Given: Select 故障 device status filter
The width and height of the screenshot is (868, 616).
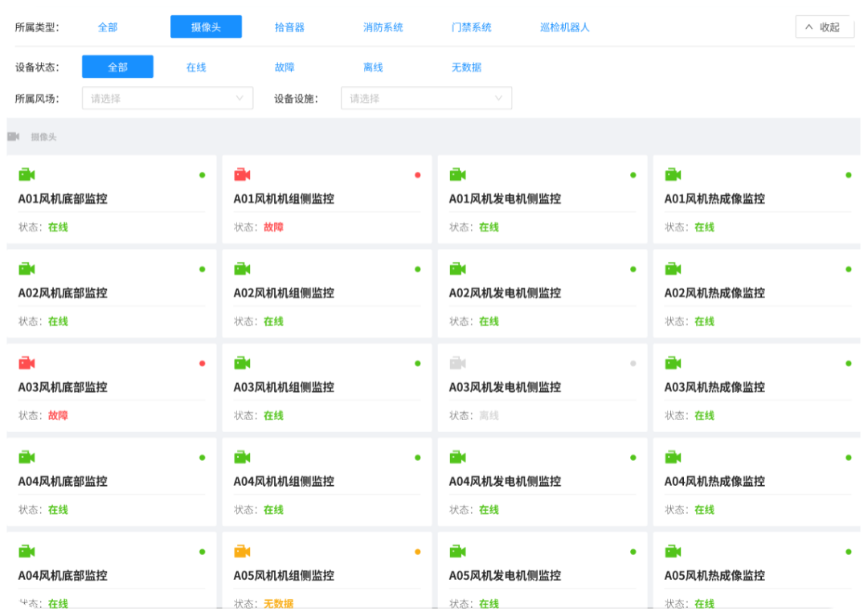Looking at the screenshot, I should (x=285, y=67).
